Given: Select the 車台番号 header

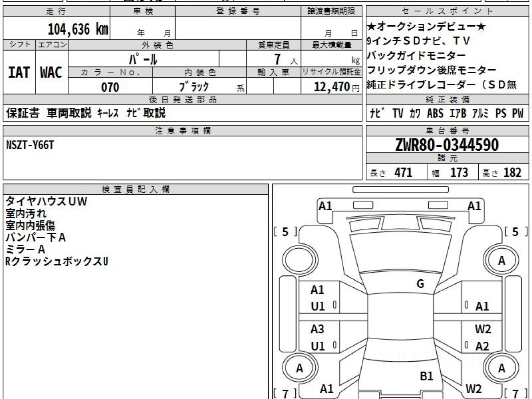Looking at the screenshot, I should point(448,130).
